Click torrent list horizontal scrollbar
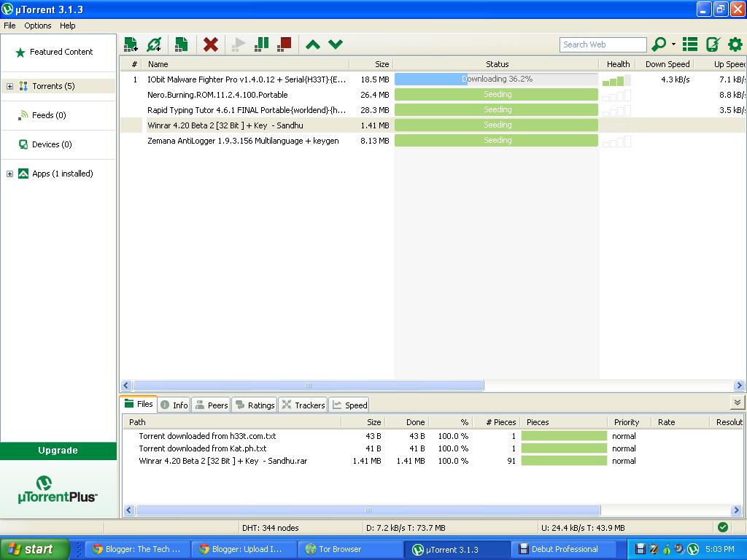 click(309, 385)
